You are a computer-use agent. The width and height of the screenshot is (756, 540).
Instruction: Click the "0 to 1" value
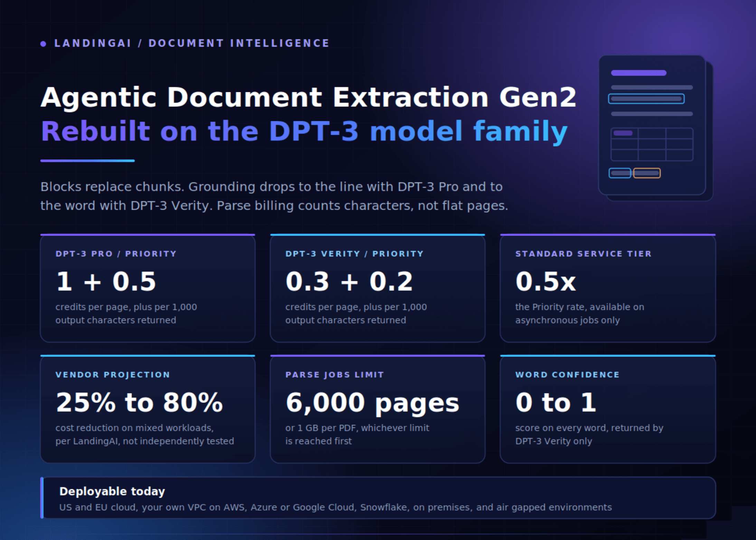556,402
